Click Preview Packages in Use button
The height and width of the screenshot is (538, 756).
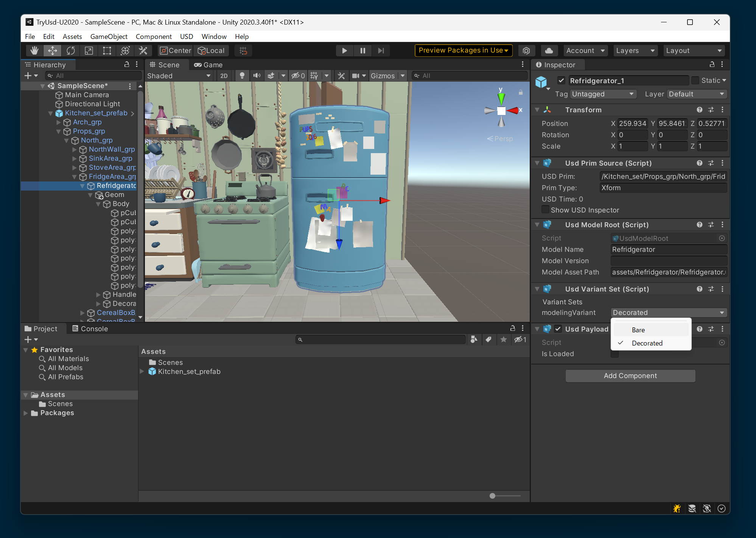click(x=463, y=51)
